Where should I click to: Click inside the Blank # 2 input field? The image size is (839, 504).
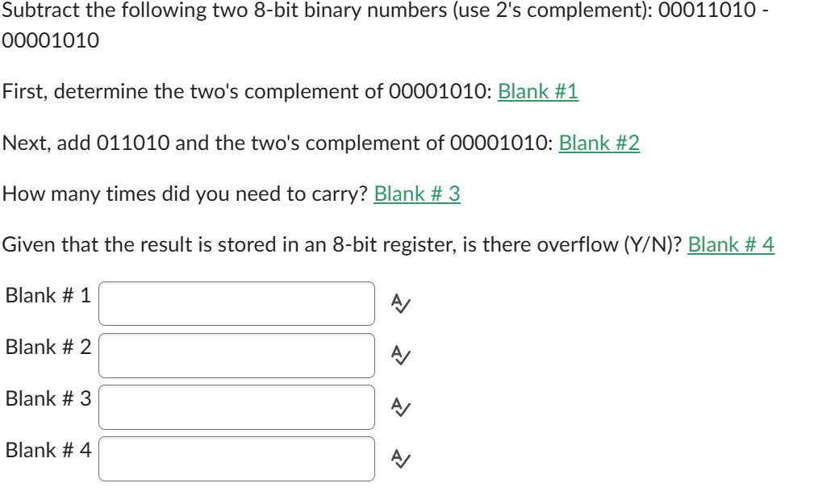point(238,352)
